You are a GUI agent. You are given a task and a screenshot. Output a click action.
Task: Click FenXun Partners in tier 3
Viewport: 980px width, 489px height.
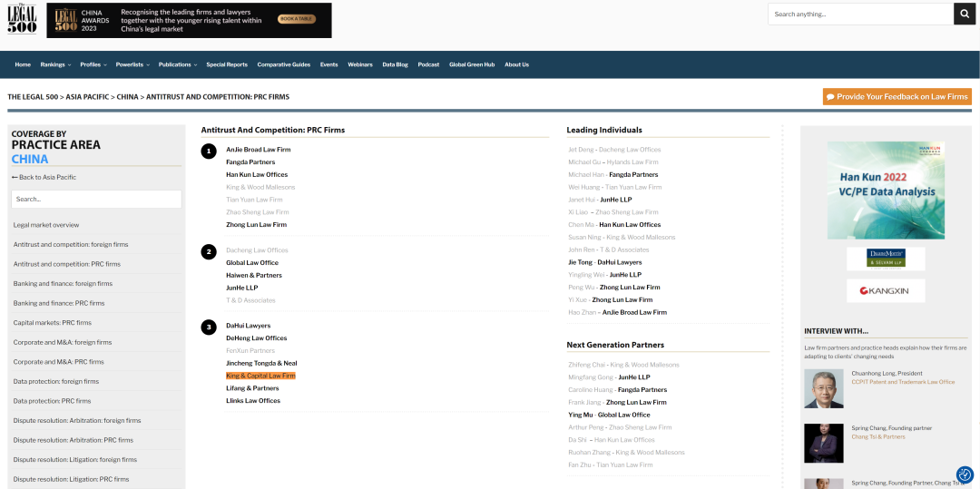pos(250,350)
